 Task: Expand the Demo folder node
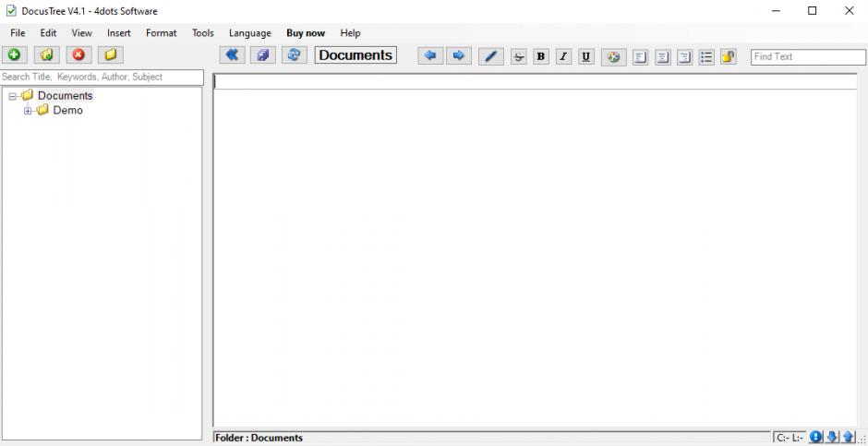click(x=28, y=111)
